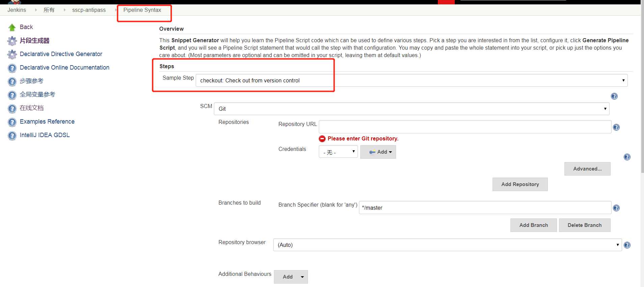644x287 pixels.
Task: Click the gear icon beside Declarative Directive Generator
Action: pyautogui.click(x=12, y=54)
